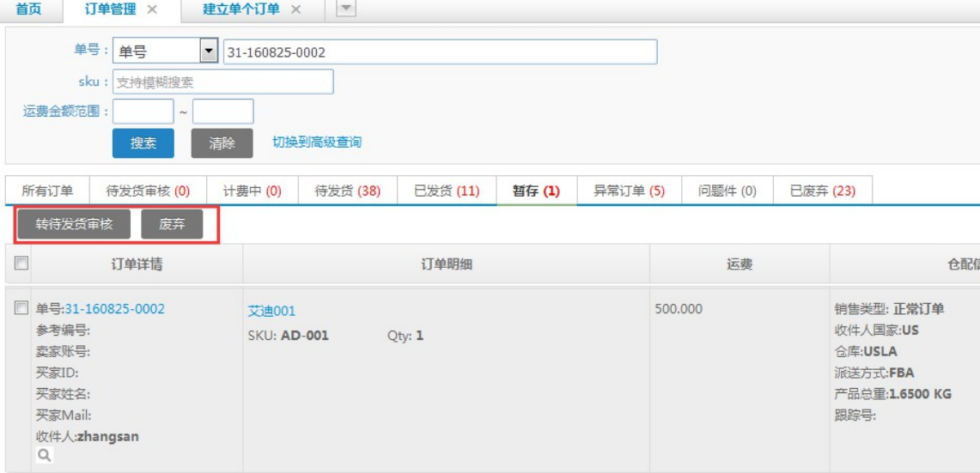Switch to the 首页 tab
Image resolution: width=980 pixels, height=473 pixels.
click(29, 9)
